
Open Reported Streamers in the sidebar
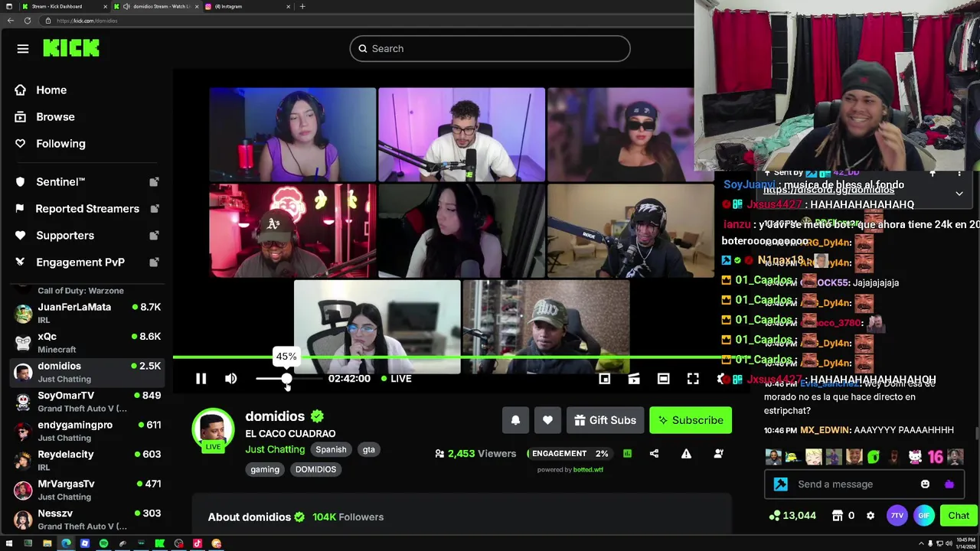(x=87, y=209)
